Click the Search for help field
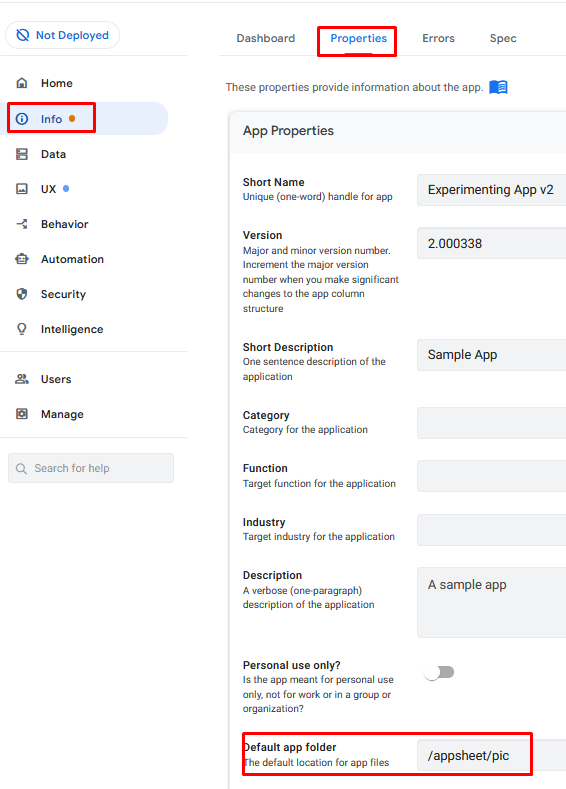 91,468
